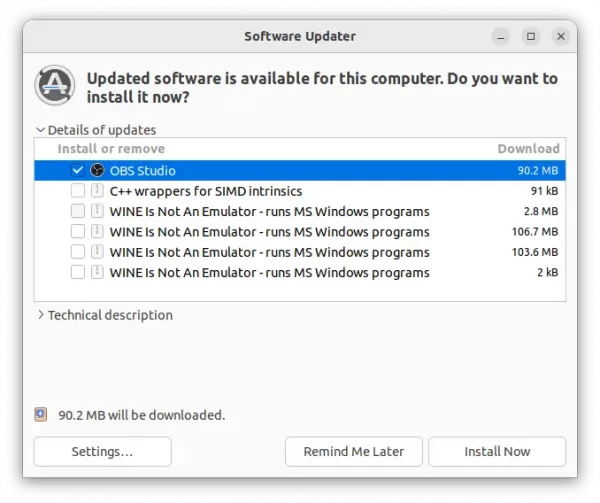The image size is (600, 503).
Task: Collapse the Details of updates section
Action: coord(41,130)
